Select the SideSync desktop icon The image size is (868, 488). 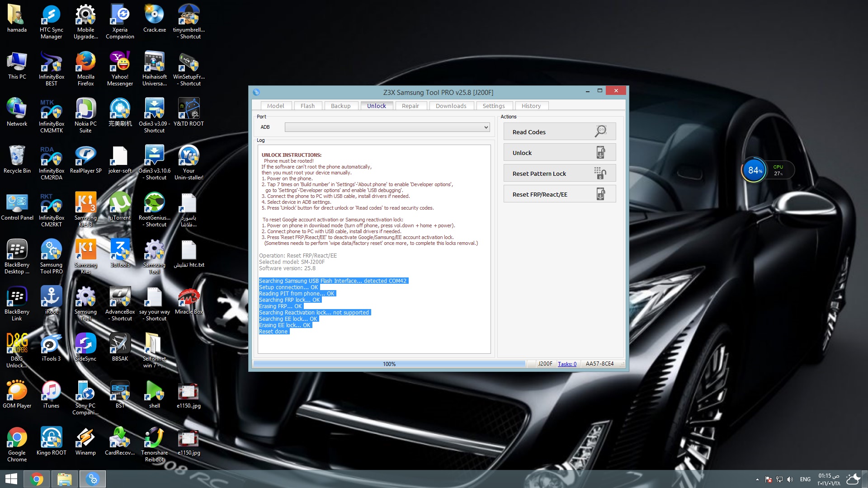coord(85,348)
